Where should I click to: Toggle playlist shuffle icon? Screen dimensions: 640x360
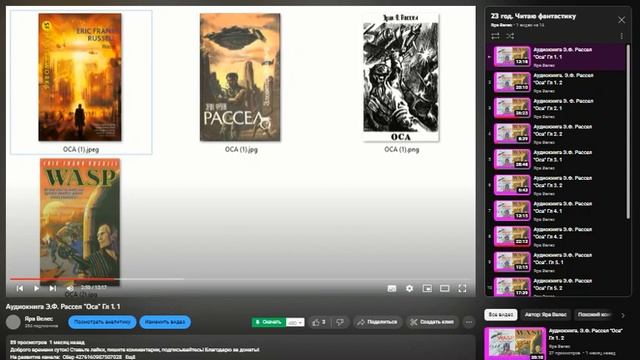(x=510, y=36)
